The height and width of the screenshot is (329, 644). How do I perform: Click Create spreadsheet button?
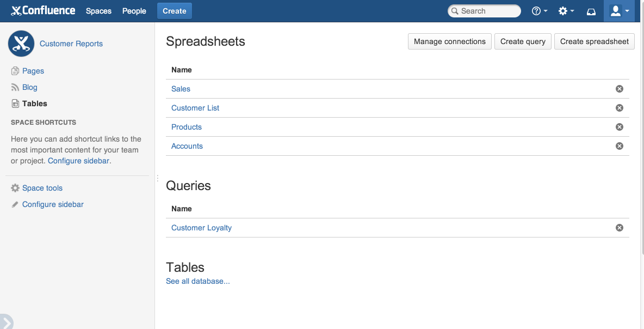point(595,41)
